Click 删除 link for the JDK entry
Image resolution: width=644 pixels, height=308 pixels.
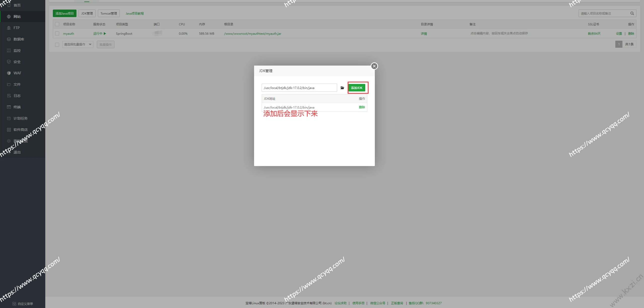(362, 107)
